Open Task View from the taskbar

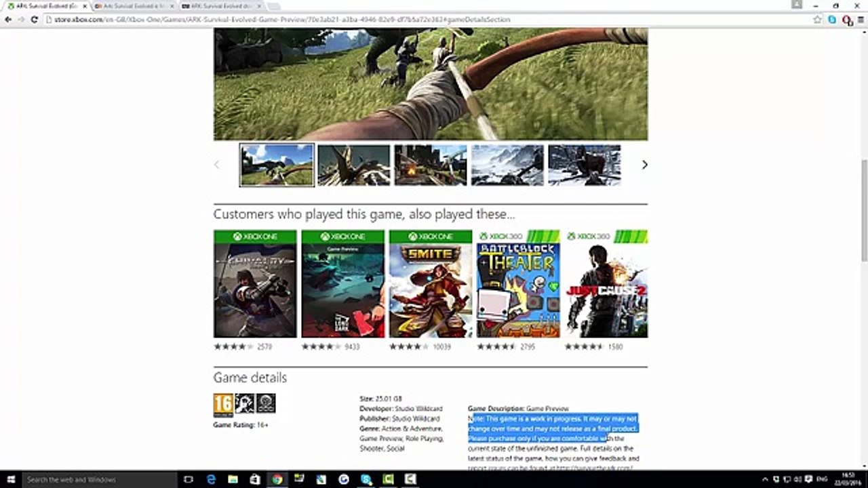coord(189,479)
